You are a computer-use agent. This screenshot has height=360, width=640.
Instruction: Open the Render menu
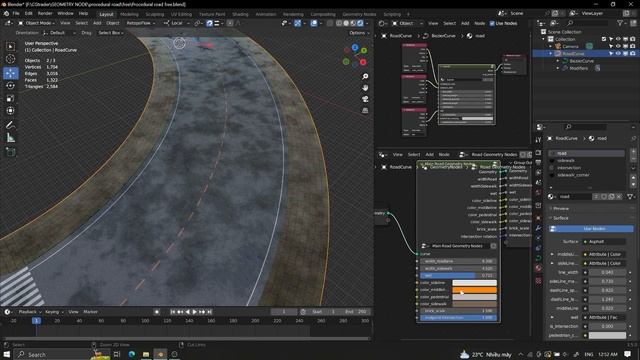click(x=45, y=13)
